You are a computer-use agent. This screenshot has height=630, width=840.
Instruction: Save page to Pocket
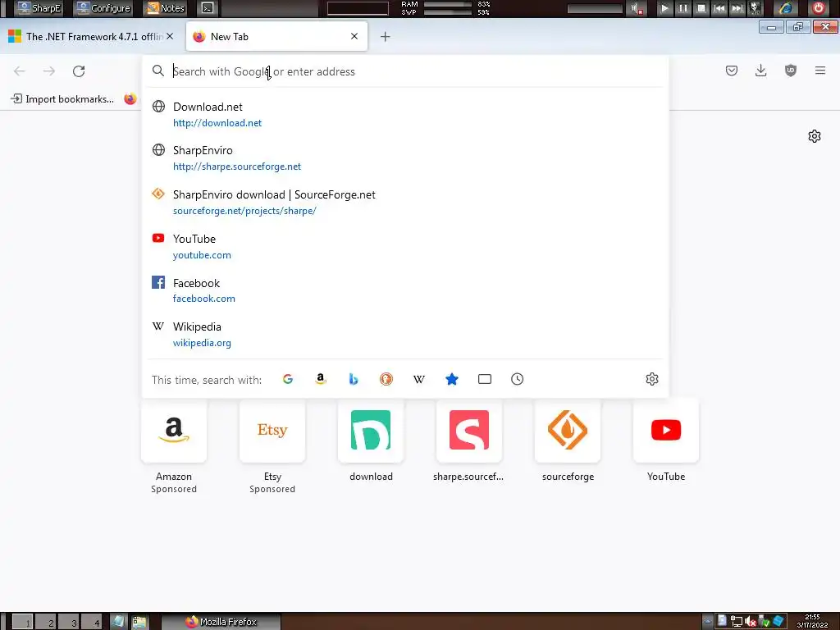click(x=731, y=71)
